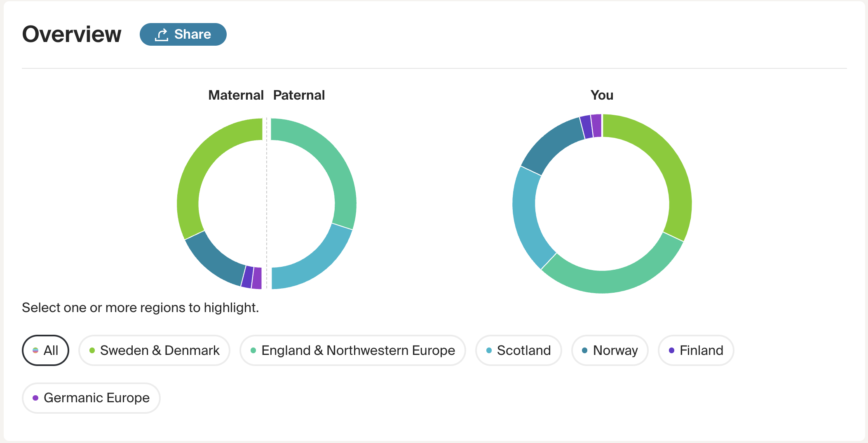The height and width of the screenshot is (443, 868).
Task: Click the multicolor dot in All chip
Action: (35, 350)
